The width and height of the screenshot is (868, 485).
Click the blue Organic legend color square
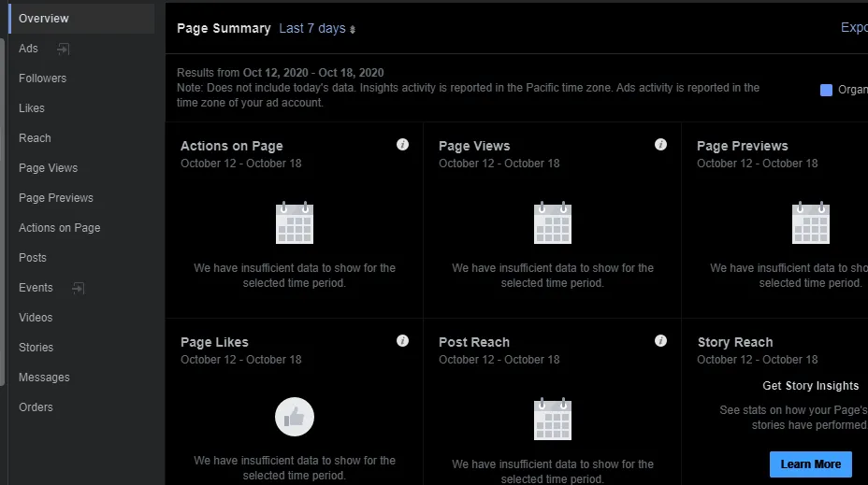[x=826, y=90]
